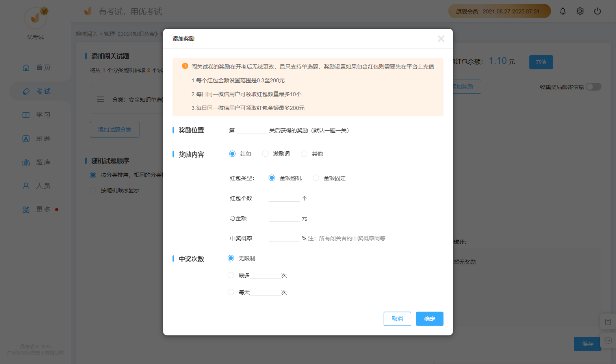Open settings gear icon in header
This screenshot has width=616, height=364.
[580, 11]
